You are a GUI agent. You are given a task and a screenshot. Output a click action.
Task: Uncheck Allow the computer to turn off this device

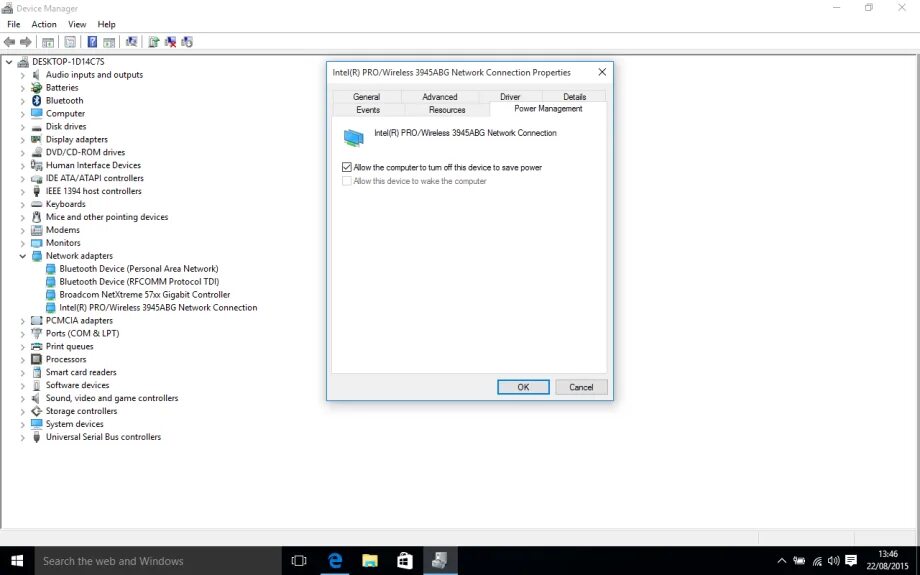coord(347,167)
